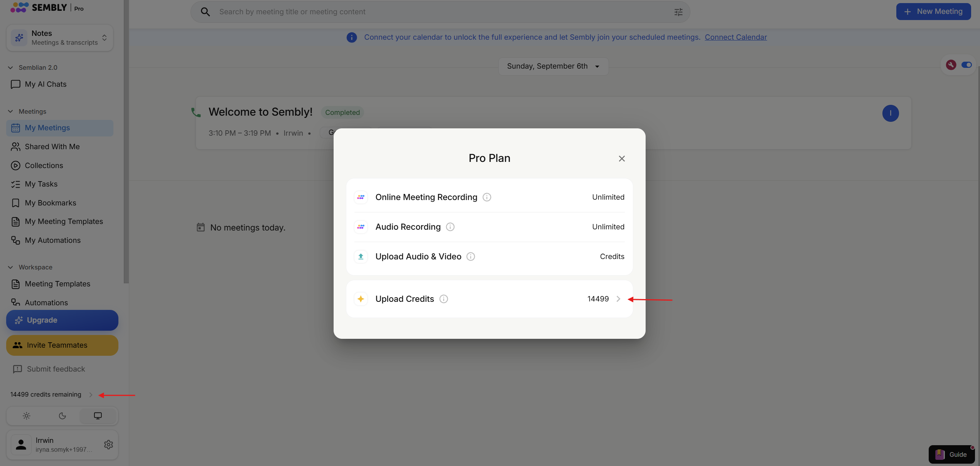980x466 pixels.
Task: Start a New Meeting
Action: [x=933, y=12]
